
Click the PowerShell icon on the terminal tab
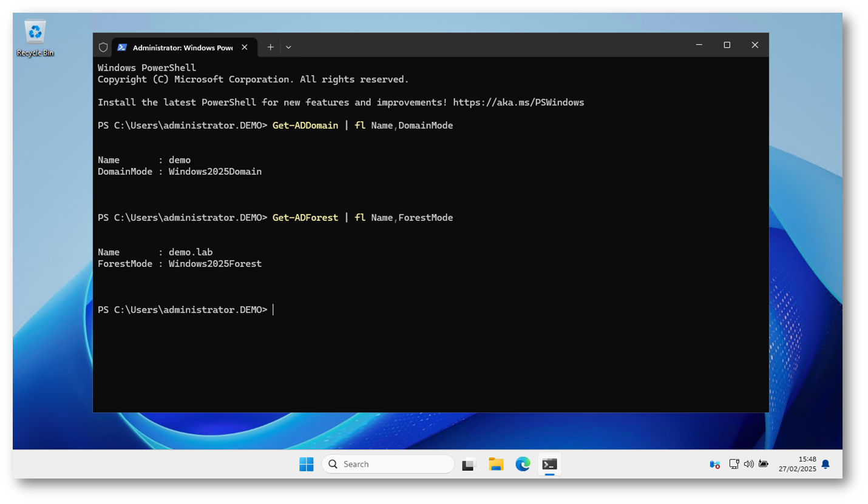click(122, 47)
